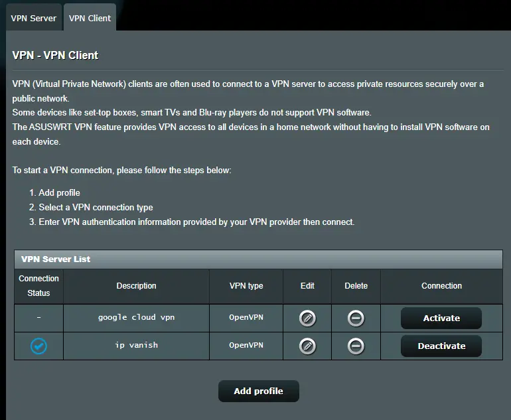This screenshot has height=420, width=511.
Task: Delete the ip vanish profile
Action: [x=356, y=346]
